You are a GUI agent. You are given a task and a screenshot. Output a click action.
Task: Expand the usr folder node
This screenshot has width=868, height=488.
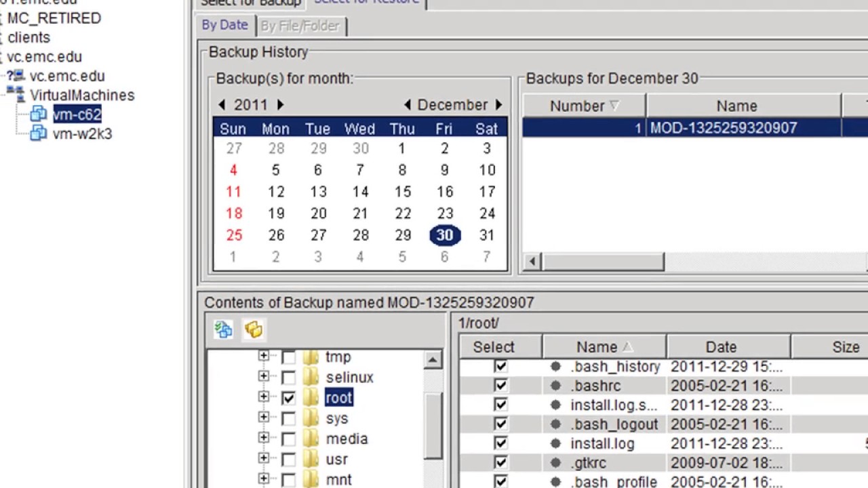[x=264, y=458]
